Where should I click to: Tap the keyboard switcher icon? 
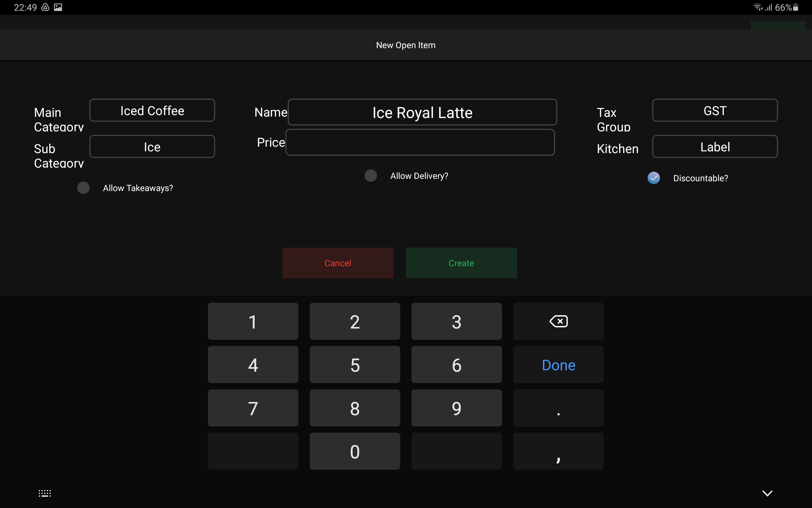tap(45, 493)
